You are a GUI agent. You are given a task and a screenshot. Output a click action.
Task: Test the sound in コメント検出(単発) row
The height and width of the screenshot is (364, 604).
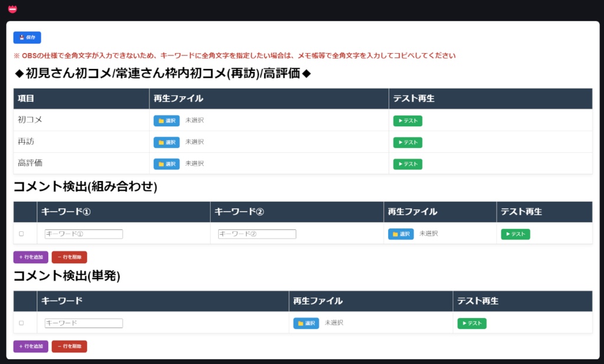click(472, 323)
